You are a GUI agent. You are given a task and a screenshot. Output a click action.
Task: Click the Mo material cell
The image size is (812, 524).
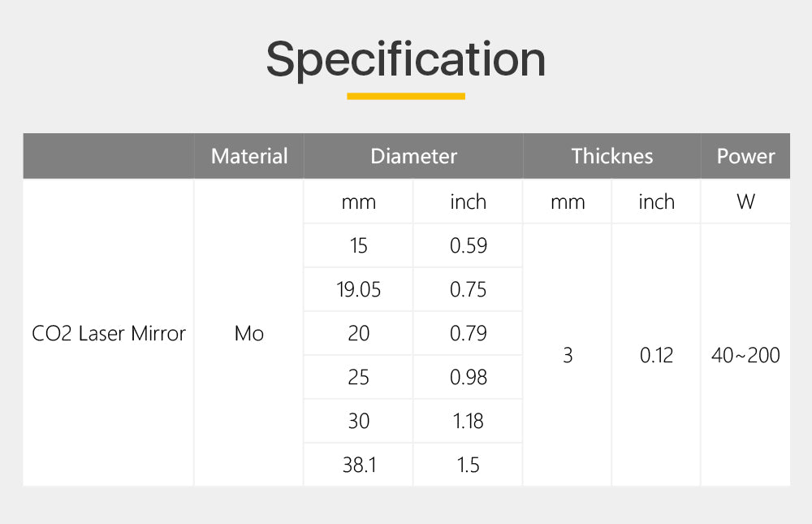pos(249,333)
